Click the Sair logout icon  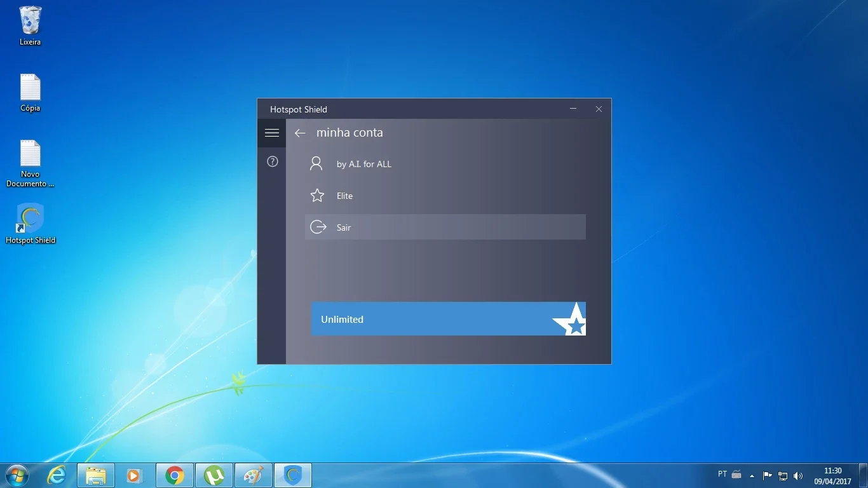[x=318, y=227]
